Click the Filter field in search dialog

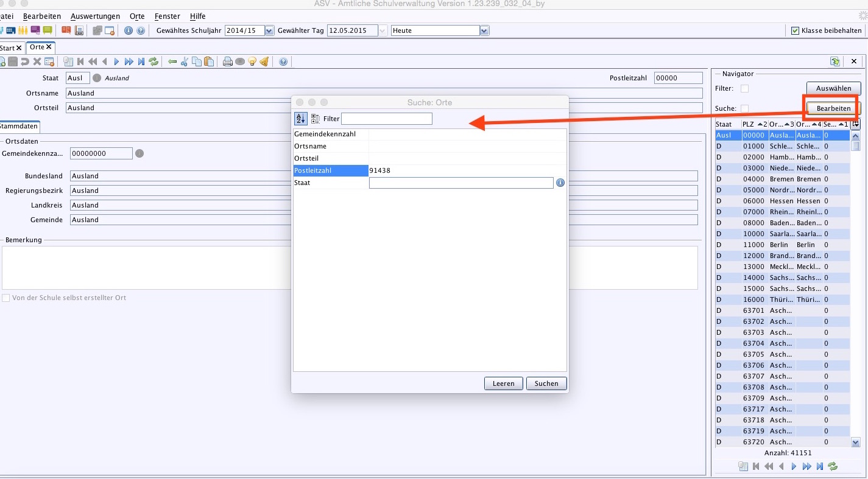[x=387, y=119]
